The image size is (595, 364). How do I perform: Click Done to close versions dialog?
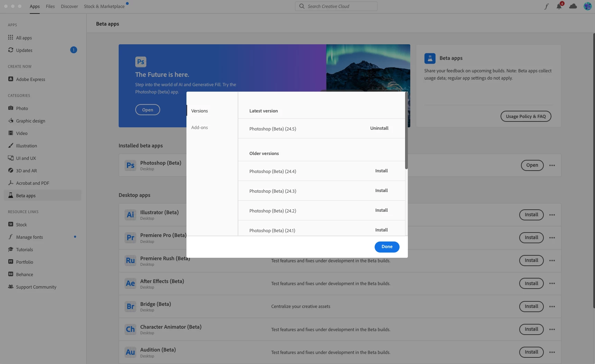pos(387,247)
